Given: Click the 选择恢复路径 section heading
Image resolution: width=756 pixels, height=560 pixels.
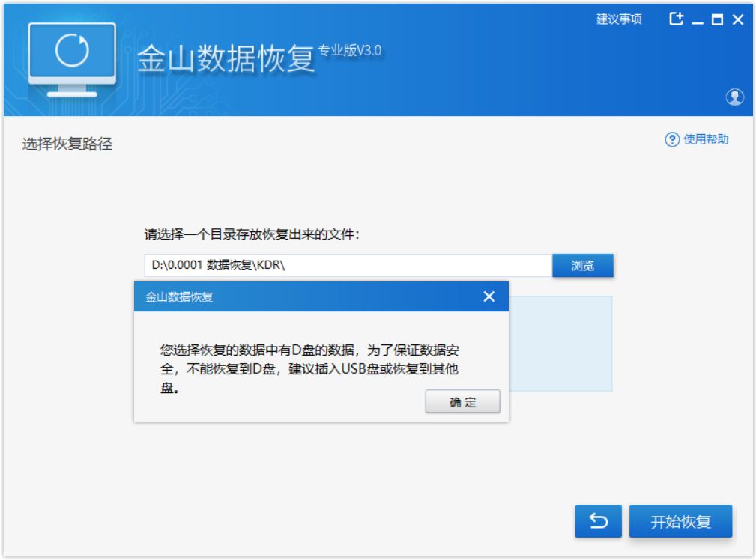Looking at the screenshot, I should pos(67,144).
